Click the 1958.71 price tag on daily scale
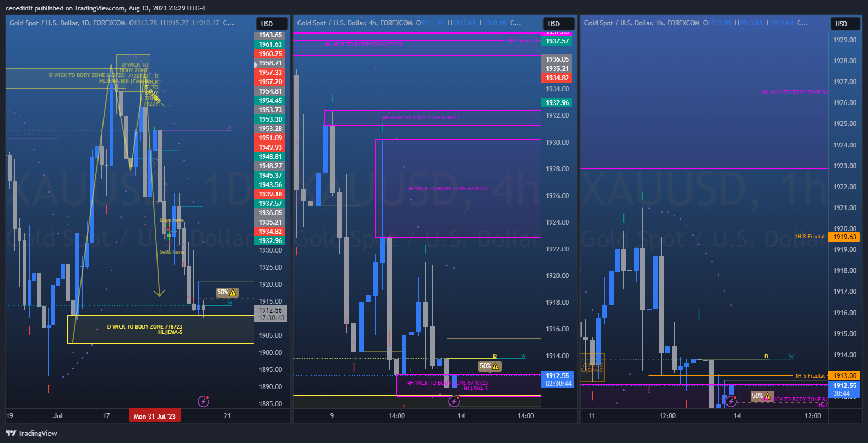Screen dimensions: 868x443 pos(271,63)
